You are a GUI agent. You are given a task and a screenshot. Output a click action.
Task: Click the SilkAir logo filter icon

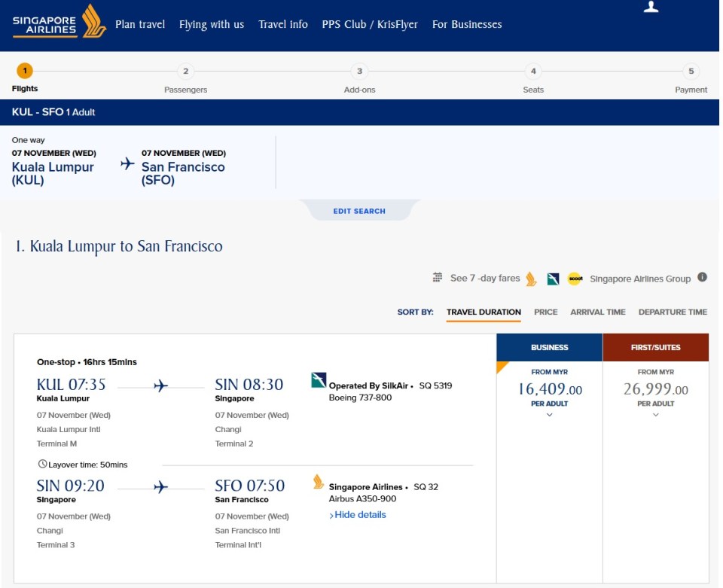[554, 279]
